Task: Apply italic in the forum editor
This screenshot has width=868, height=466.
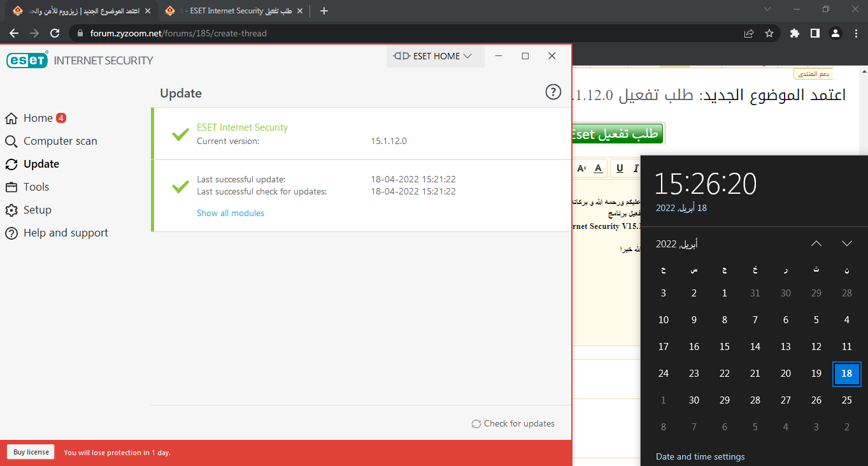Action: point(636,168)
